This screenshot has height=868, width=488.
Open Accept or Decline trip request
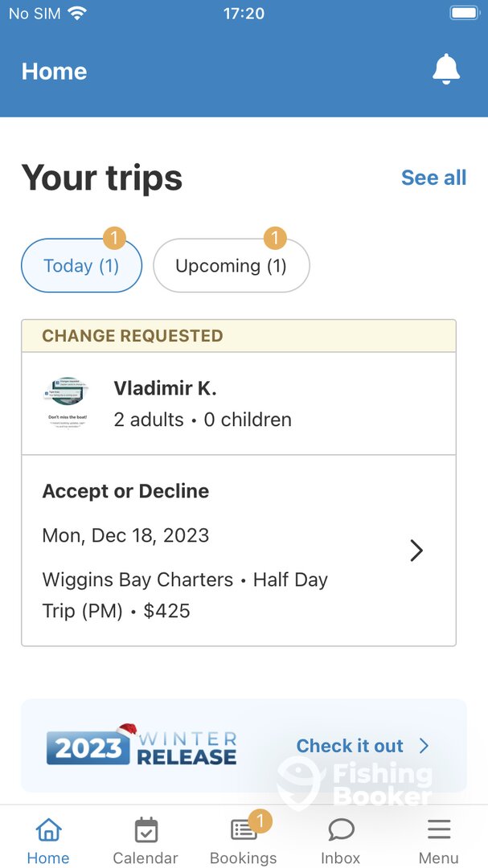(125, 491)
